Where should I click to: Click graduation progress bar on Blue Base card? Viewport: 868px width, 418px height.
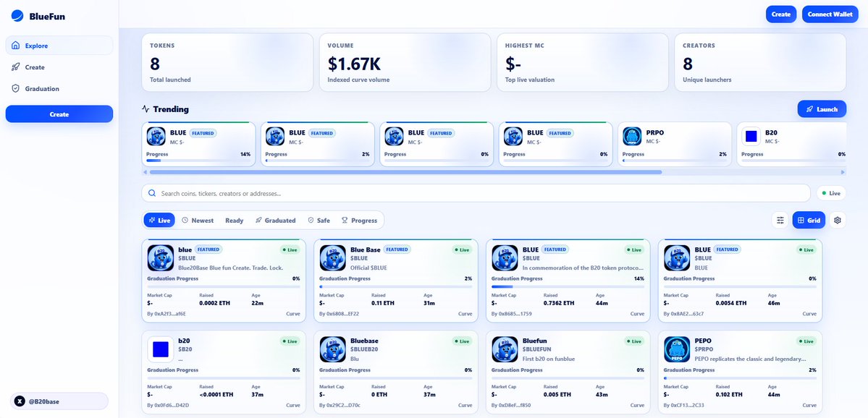point(396,286)
